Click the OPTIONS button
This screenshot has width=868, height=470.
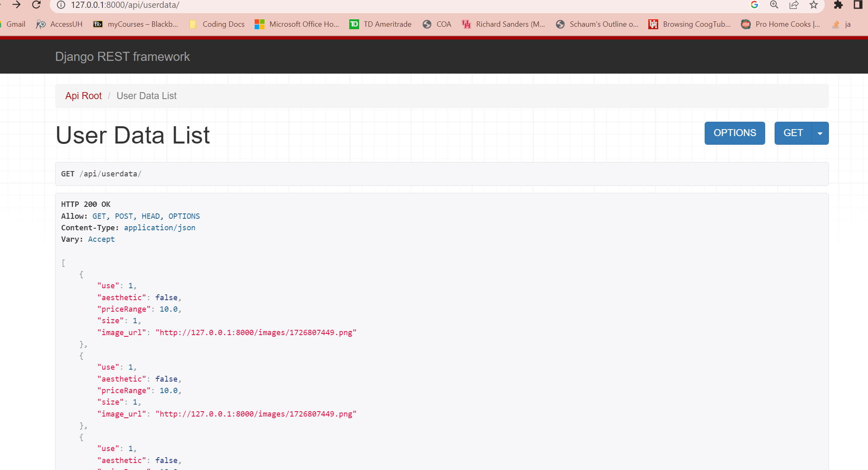[735, 133]
